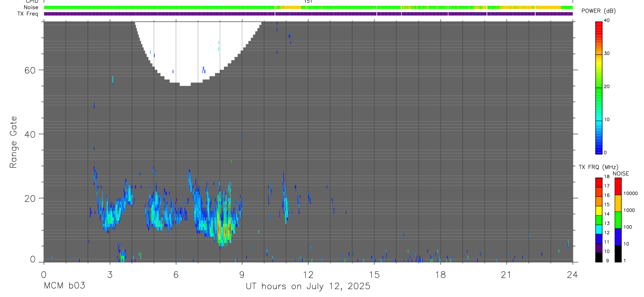
Task: Pick the cyan 12 MHz TX FRQ swatch
Action: (599, 228)
